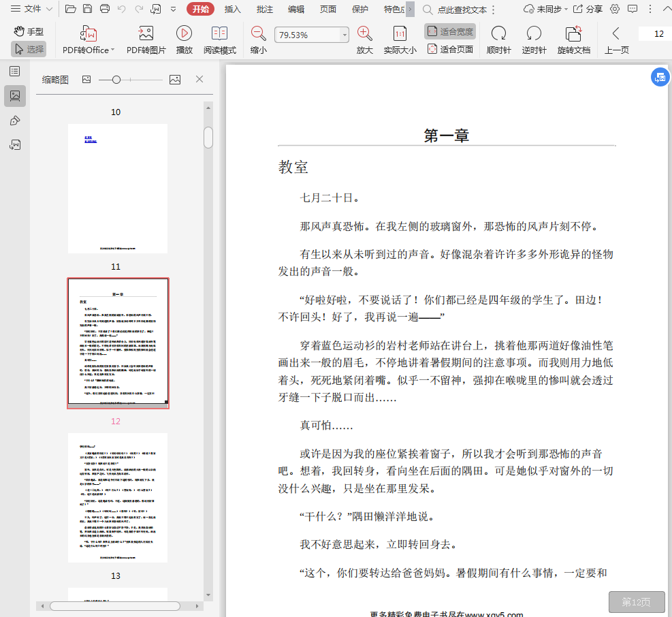This screenshot has height=617, width=672.
Task: Click the search text field 点此查找文本
Action: pyautogui.click(x=462, y=10)
